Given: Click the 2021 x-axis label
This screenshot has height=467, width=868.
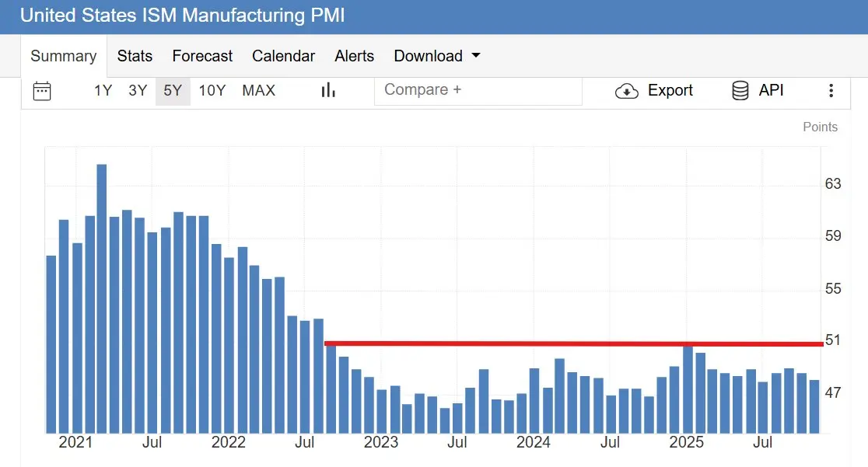Looking at the screenshot, I should (x=75, y=442).
